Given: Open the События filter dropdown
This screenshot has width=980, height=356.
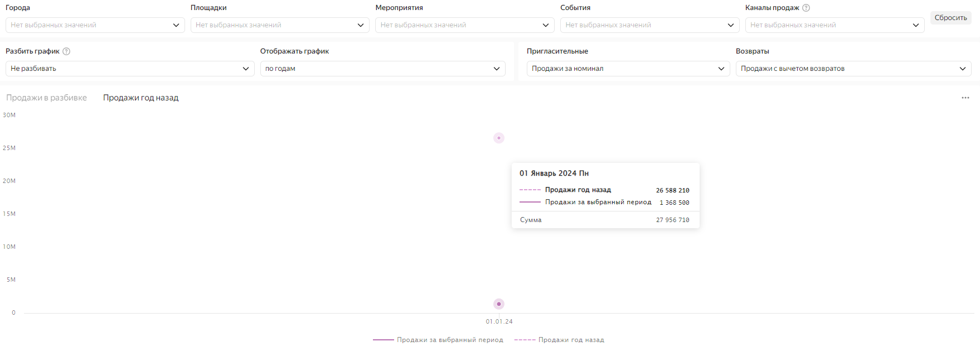Looking at the screenshot, I should pos(650,25).
